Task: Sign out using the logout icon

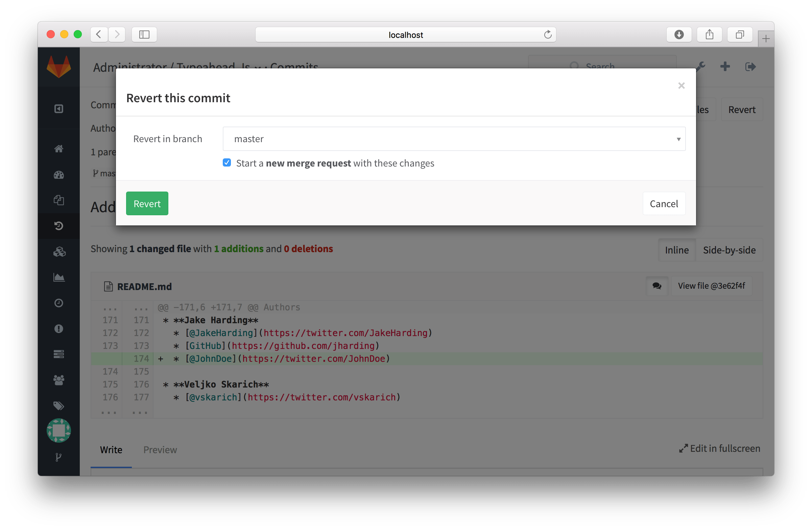Action: (x=750, y=67)
